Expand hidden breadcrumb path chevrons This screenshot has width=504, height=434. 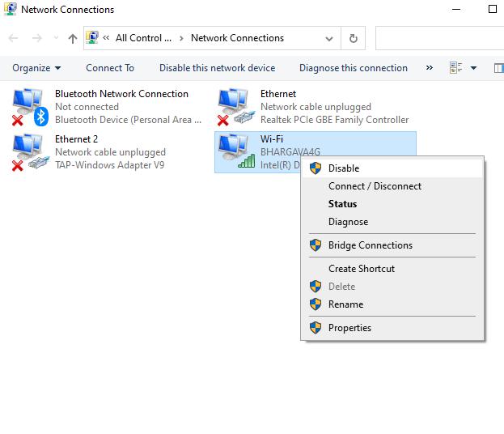pyautogui.click(x=106, y=38)
